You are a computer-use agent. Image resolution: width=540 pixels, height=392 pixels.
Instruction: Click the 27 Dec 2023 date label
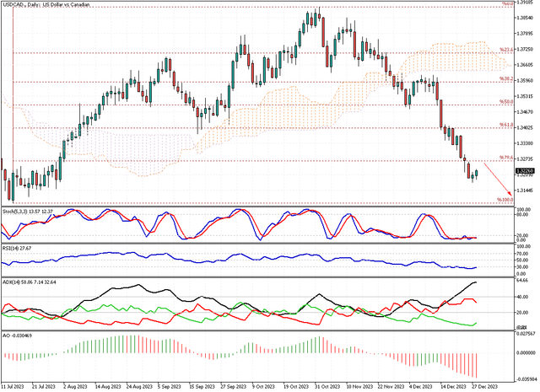coord(485,387)
